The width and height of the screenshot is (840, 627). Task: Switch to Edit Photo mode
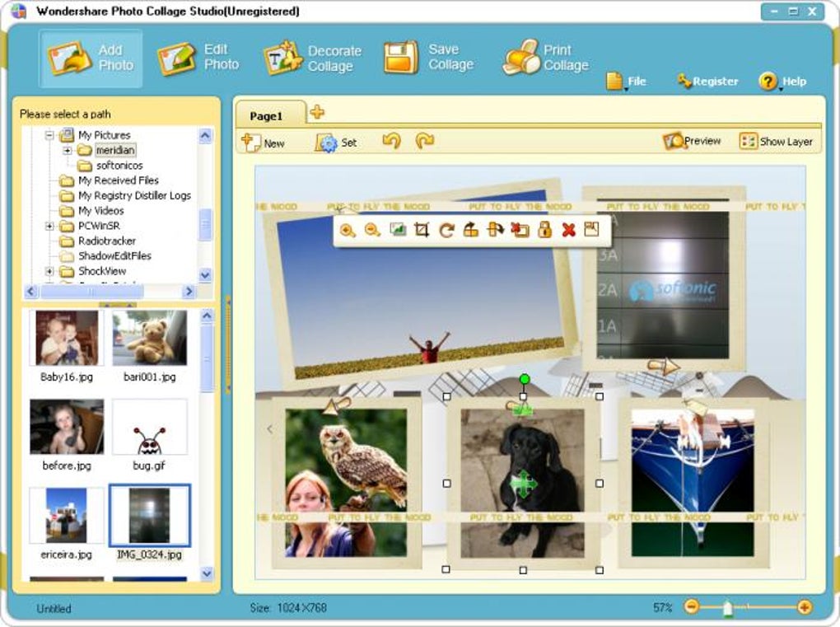pos(198,58)
